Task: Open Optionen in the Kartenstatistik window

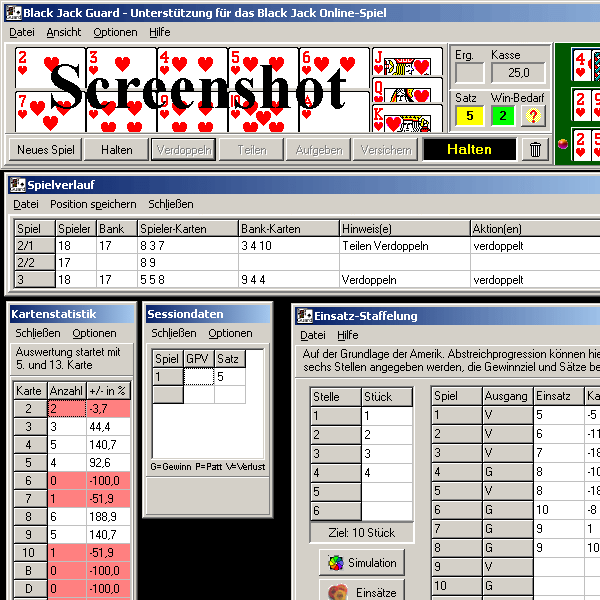Action: (94, 333)
